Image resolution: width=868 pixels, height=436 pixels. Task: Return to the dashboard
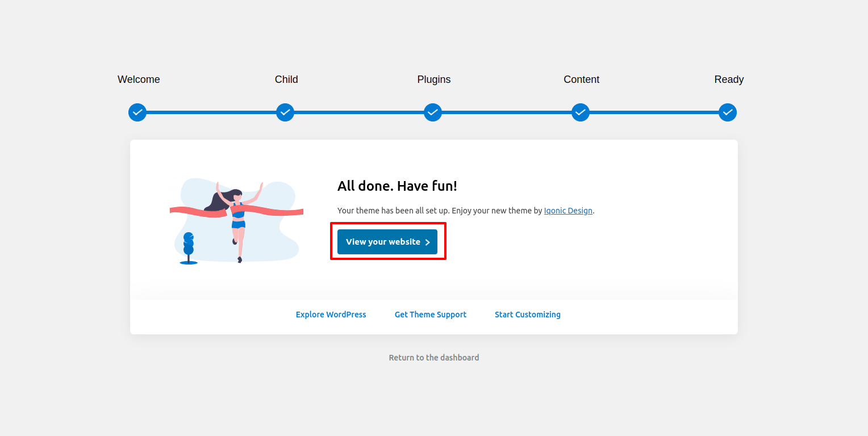tap(434, 358)
